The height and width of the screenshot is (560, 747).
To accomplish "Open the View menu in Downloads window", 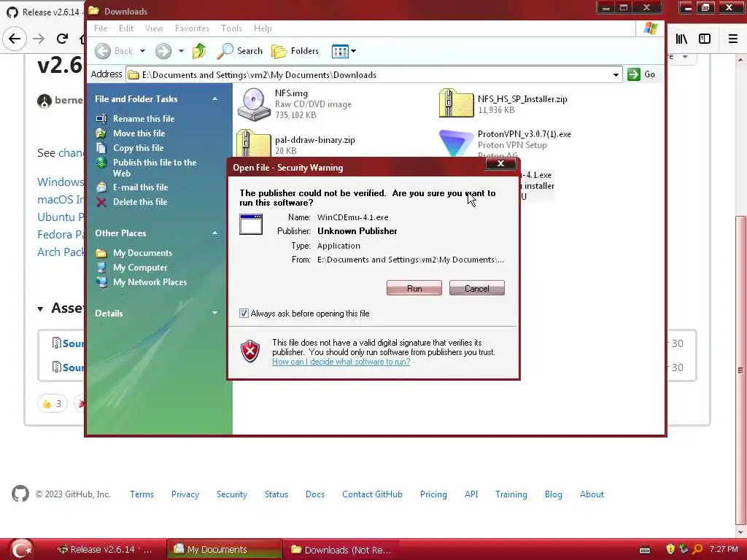I will (x=154, y=28).
